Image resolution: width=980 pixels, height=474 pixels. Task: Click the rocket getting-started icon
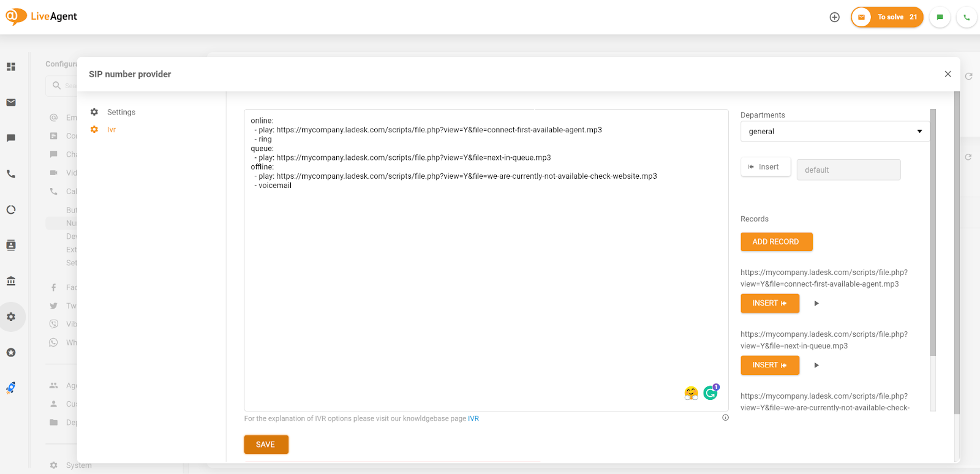pos(11,388)
